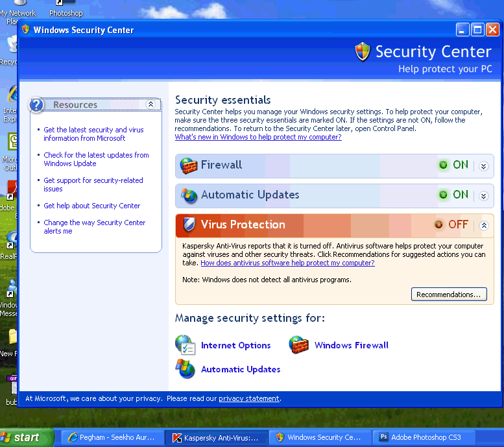This screenshot has width=504, height=447.
Task: Click the Firewall brick wall icon
Action: click(x=189, y=165)
